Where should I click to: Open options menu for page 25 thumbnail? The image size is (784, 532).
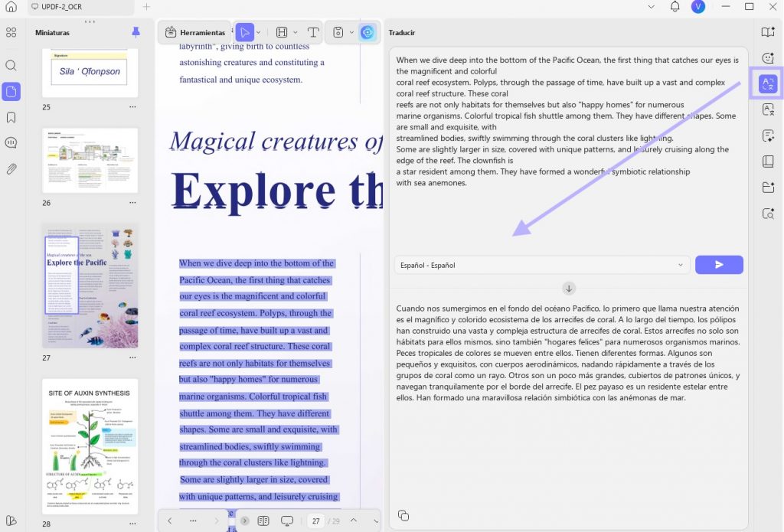[132, 107]
